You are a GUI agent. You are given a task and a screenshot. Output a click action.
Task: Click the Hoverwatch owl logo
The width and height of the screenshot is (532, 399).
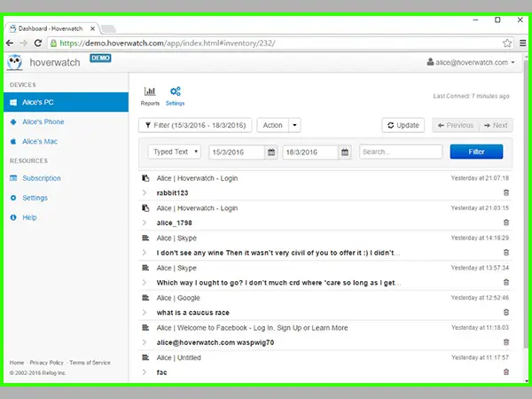click(14, 62)
